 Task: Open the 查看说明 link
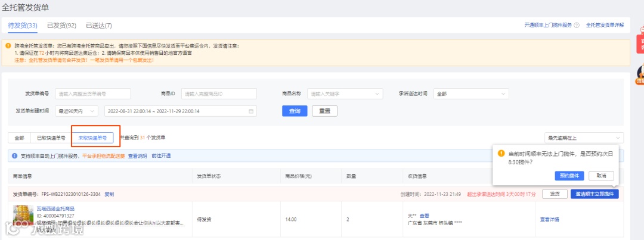point(137,156)
